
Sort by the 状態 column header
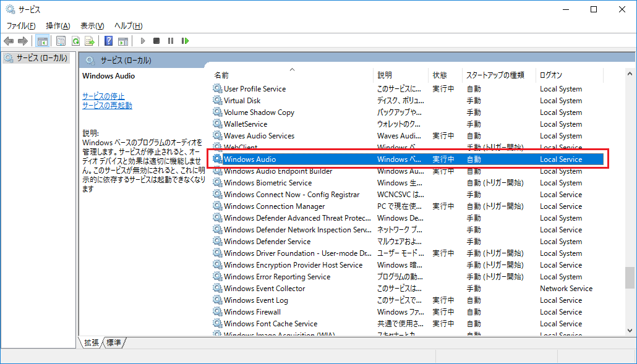[445, 75]
